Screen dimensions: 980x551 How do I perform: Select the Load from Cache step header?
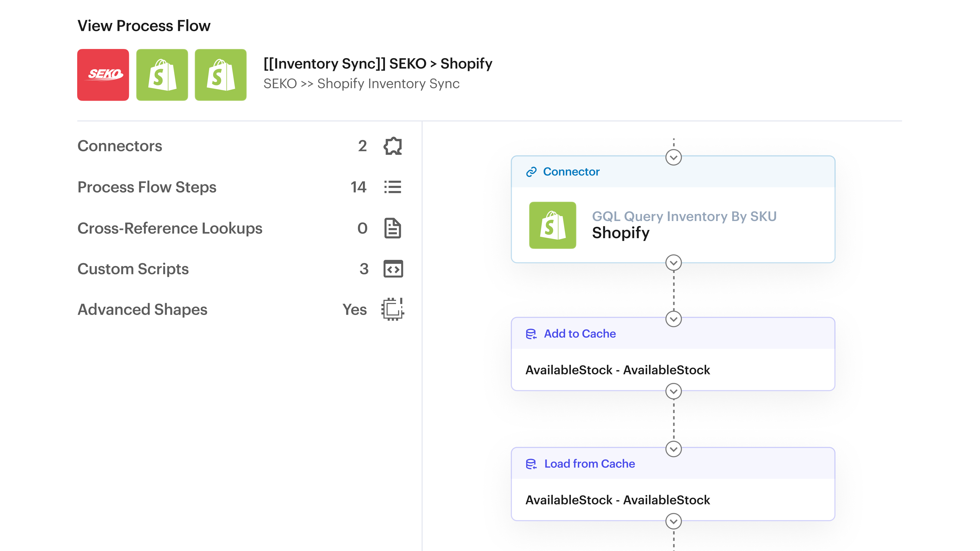pos(590,463)
